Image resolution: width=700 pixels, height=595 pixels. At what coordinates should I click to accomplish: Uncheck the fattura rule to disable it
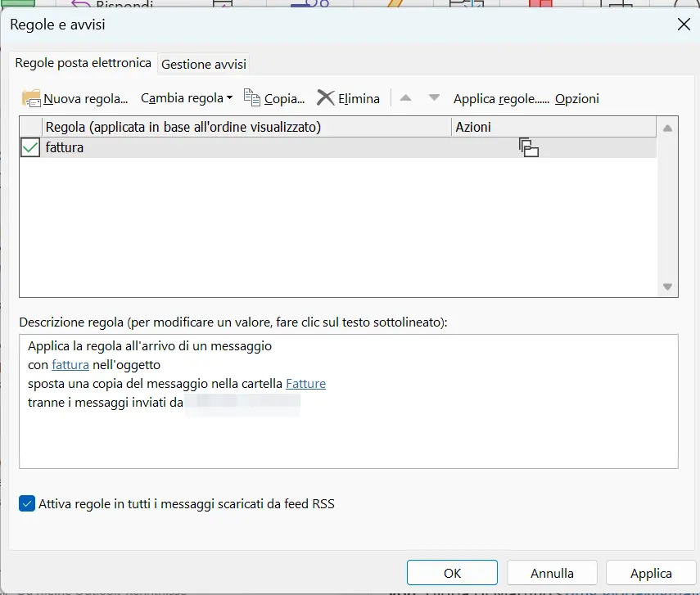(29, 148)
